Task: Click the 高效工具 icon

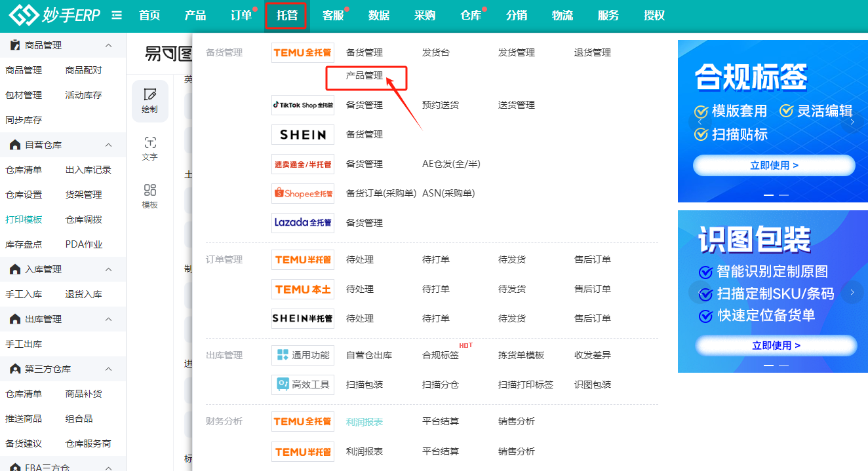Action: click(x=302, y=385)
